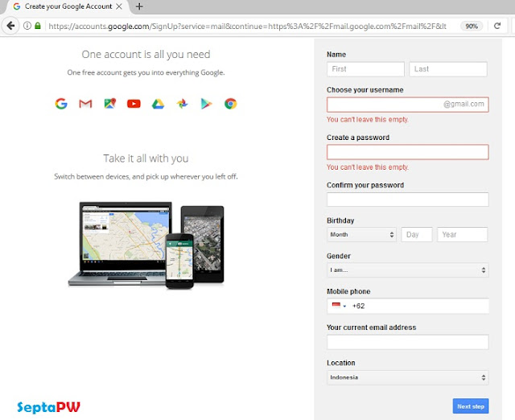Click the password 'You can't leave this empty' error
The image size is (515, 420).
click(x=368, y=167)
